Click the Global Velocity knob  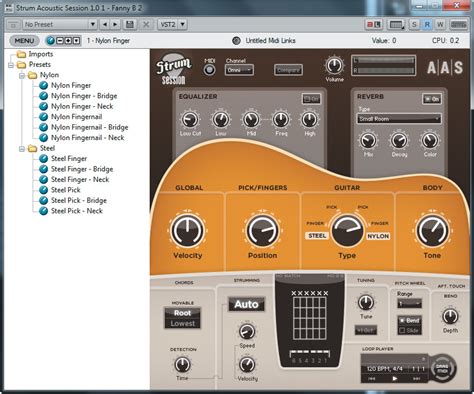tap(187, 230)
